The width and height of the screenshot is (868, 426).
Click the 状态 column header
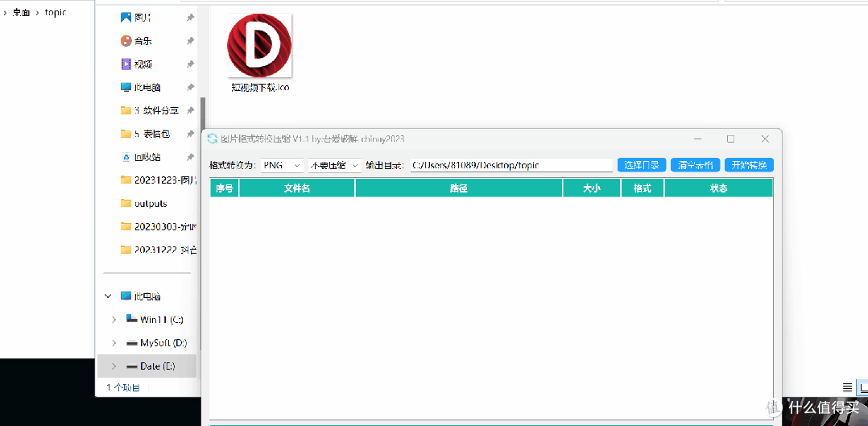(x=718, y=188)
